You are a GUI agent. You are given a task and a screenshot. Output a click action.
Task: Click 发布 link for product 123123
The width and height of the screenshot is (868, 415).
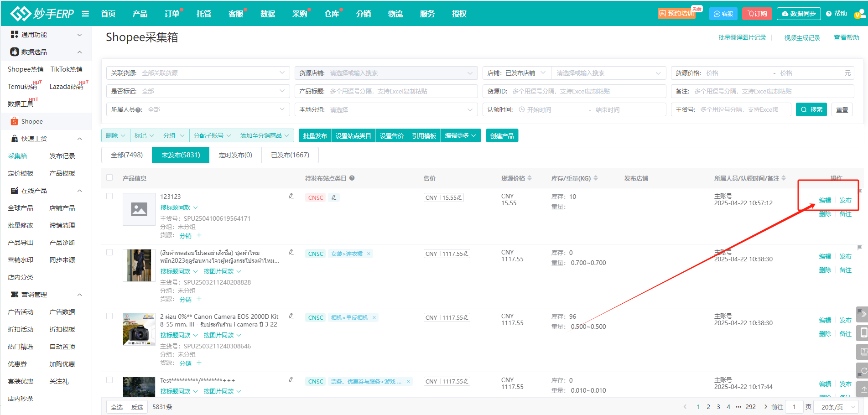845,200
